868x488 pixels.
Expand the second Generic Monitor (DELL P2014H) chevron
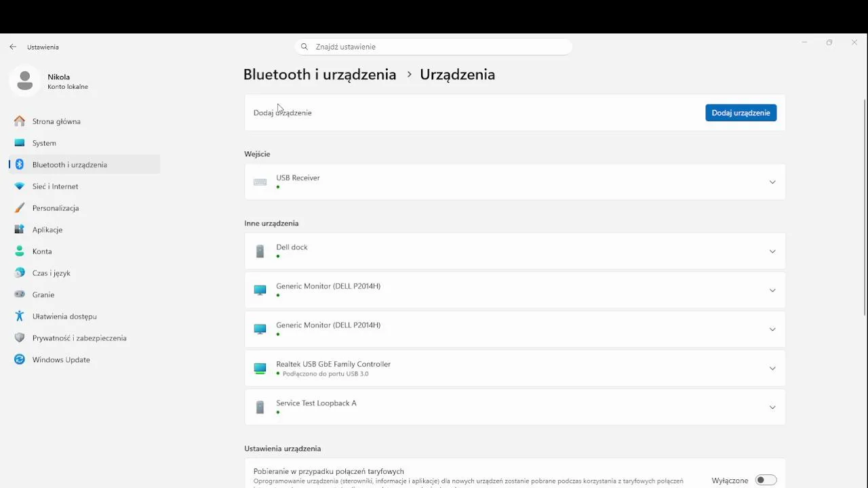tap(772, 329)
